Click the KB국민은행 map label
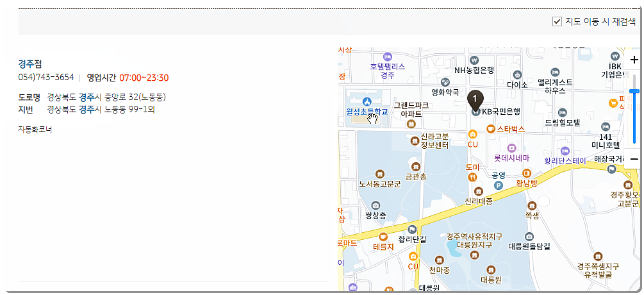Viewport: 644px width, 295px height. [x=501, y=111]
